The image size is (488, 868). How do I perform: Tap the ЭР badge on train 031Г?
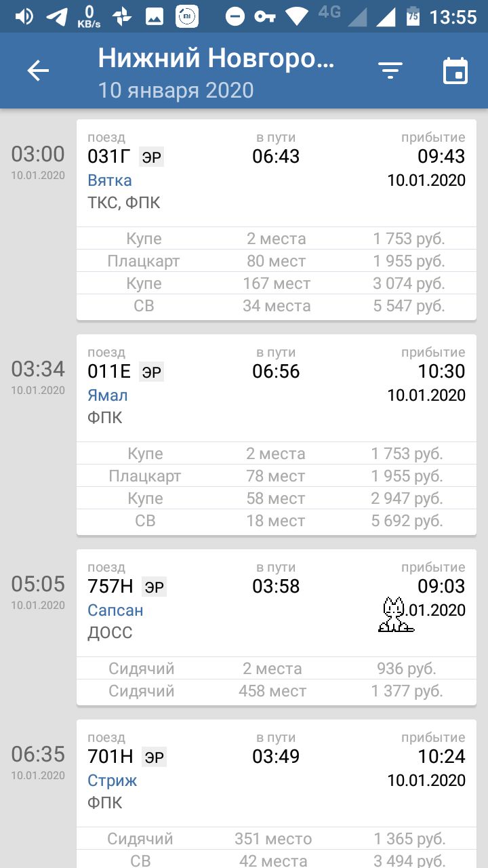click(152, 157)
